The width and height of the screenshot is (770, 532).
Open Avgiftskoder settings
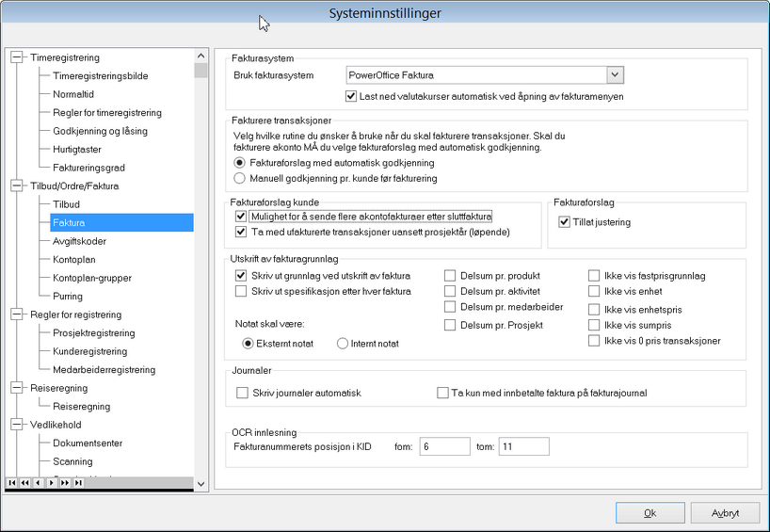click(80, 241)
